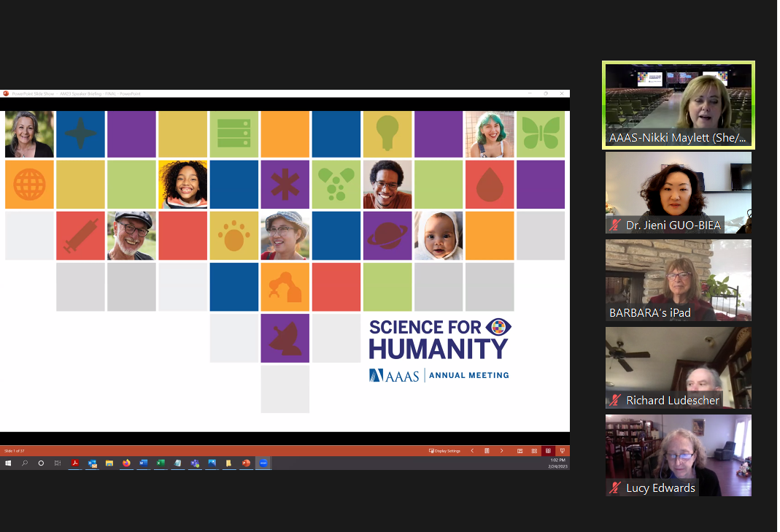The image size is (780, 532).
Task: Click the "BARBARA's iPad" name label
Action: [x=649, y=313]
